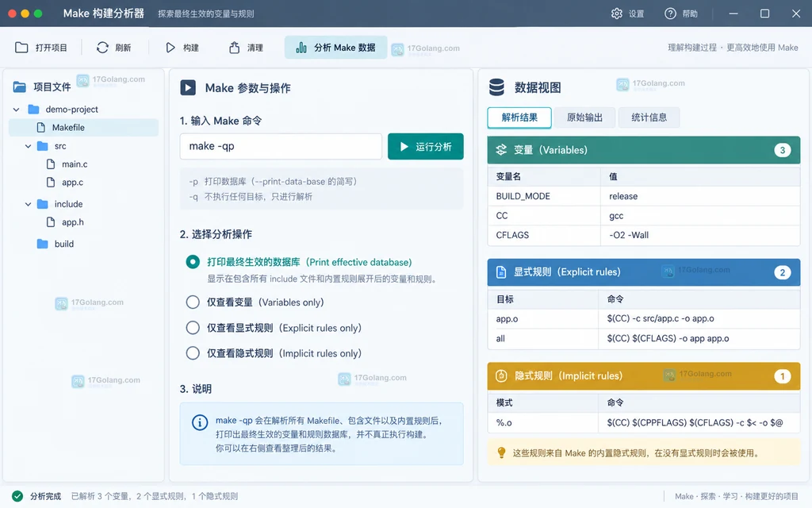This screenshot has height=508, width=812.
Task: Click the Makefile file icon
Action: tap(41, 128)
